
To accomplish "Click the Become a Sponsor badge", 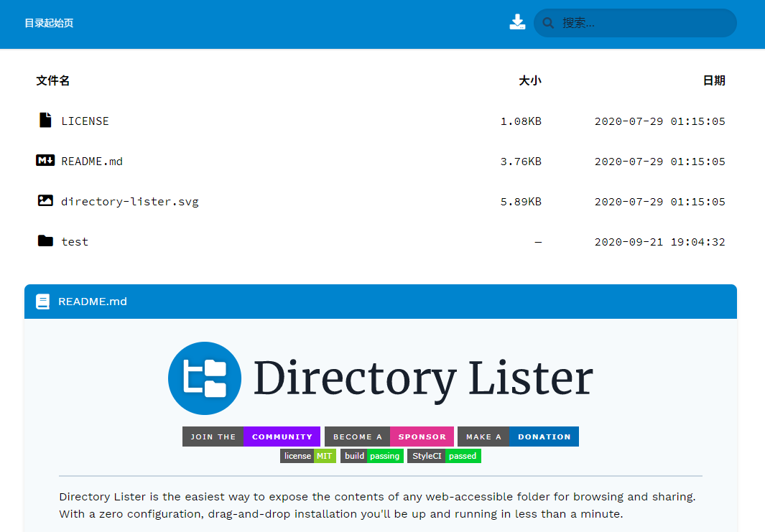I will coord(389,437).
